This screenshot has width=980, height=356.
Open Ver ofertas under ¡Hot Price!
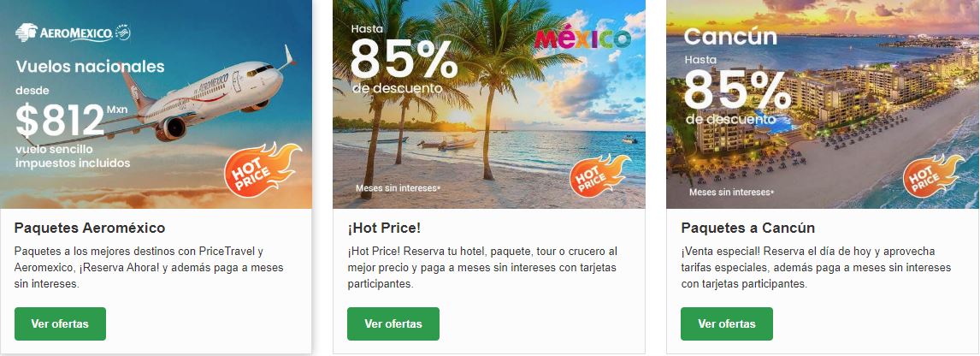pos(393,324)
